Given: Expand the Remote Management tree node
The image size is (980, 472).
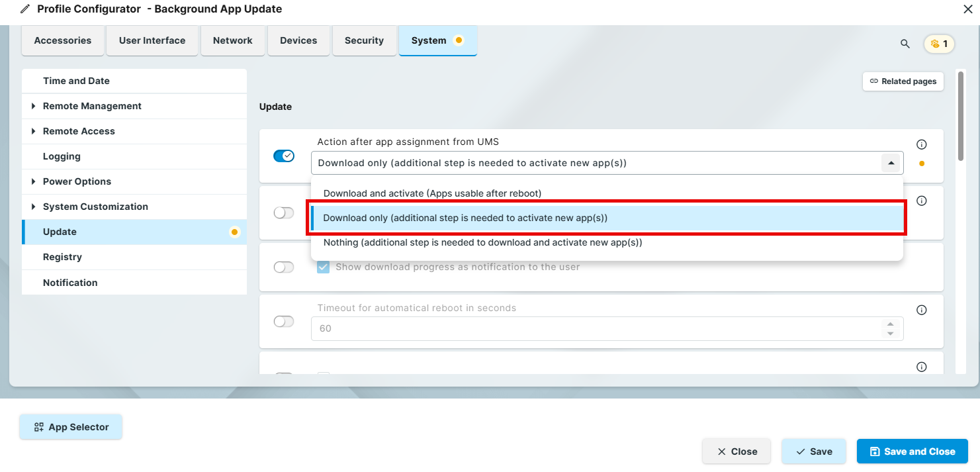Looking at the screenshot, I should (34, 106).
